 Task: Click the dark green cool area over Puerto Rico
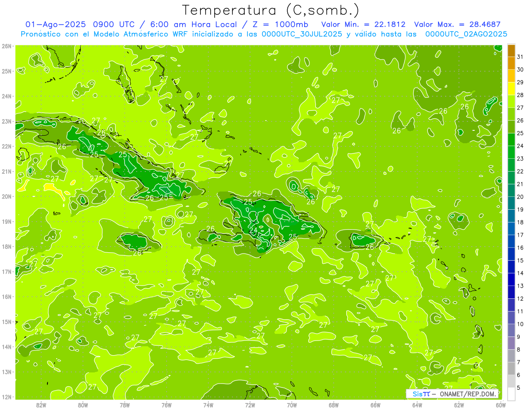[364, 240]
